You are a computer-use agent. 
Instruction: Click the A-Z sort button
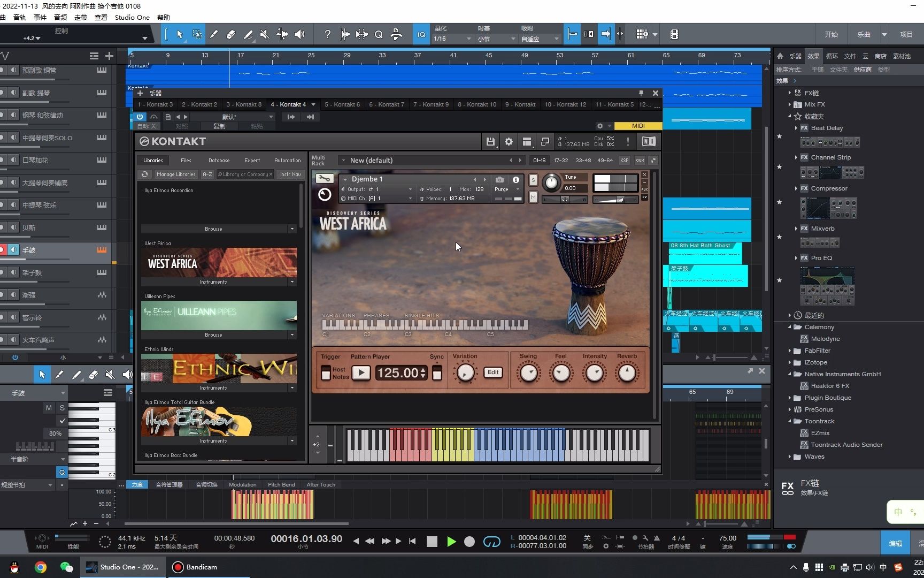click(207, 174)
